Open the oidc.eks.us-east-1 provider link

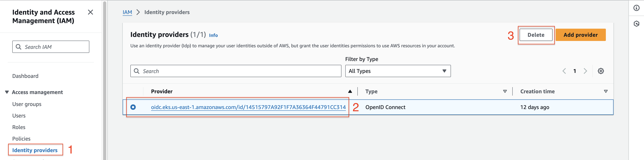pos(248,107)
